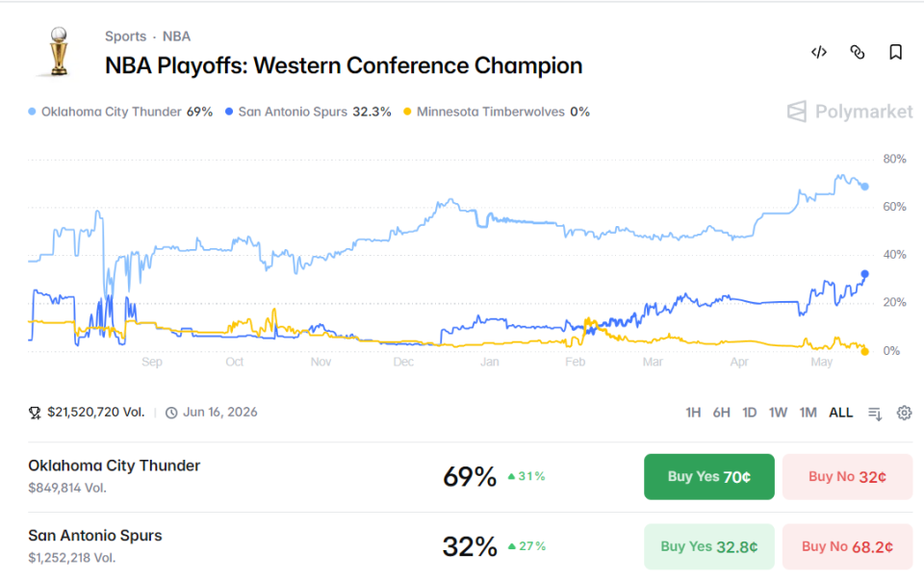Click the trophy icon next to volume
The height and width of the screenshot is (580, 924).
pyautogui.click(x=35, y=413)
